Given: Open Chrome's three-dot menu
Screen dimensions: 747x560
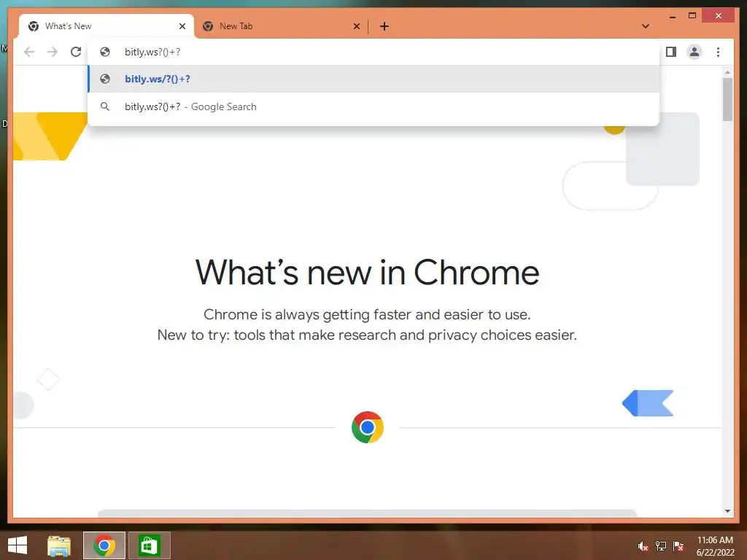Looking at the screenshot, I should tap(718, 52).
